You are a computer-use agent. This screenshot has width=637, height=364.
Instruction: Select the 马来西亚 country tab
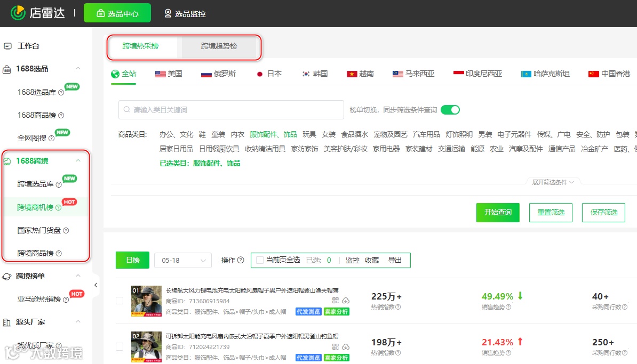pyautogui.click(x=413, y=74)
